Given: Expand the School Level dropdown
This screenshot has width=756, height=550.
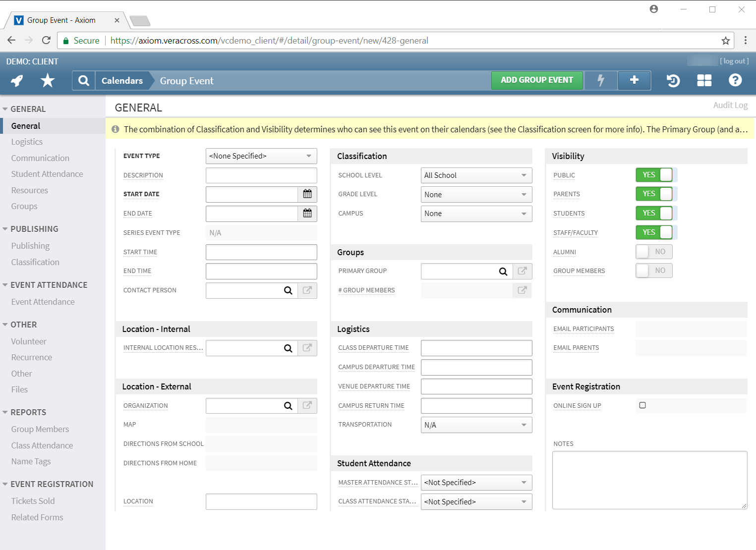Looking at the screenshot, I should (x=476, y=175).
